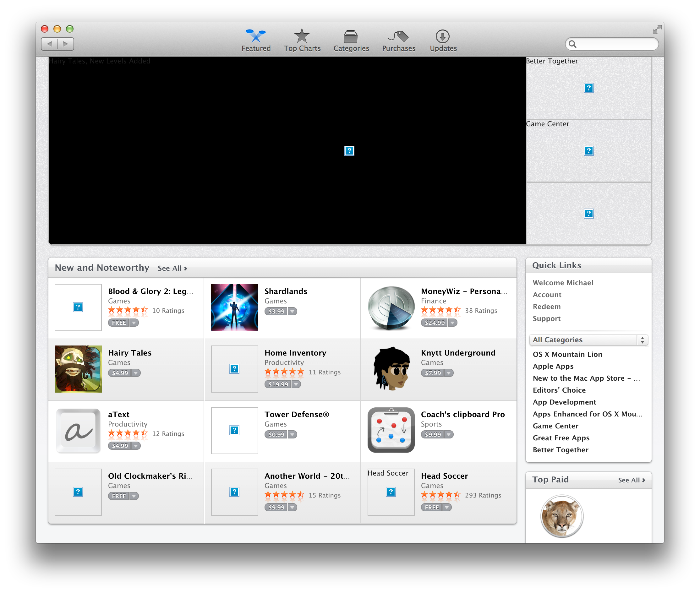Open the Better Together banner
This screenshot has width=700, height=593.
(588, 88)
